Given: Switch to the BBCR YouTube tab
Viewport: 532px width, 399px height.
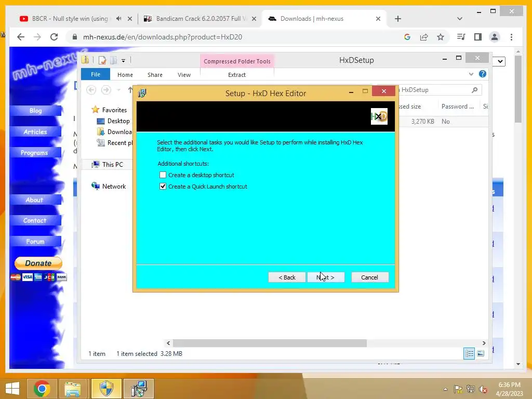Looking at the screenshot, I should [x=70, y=19].
